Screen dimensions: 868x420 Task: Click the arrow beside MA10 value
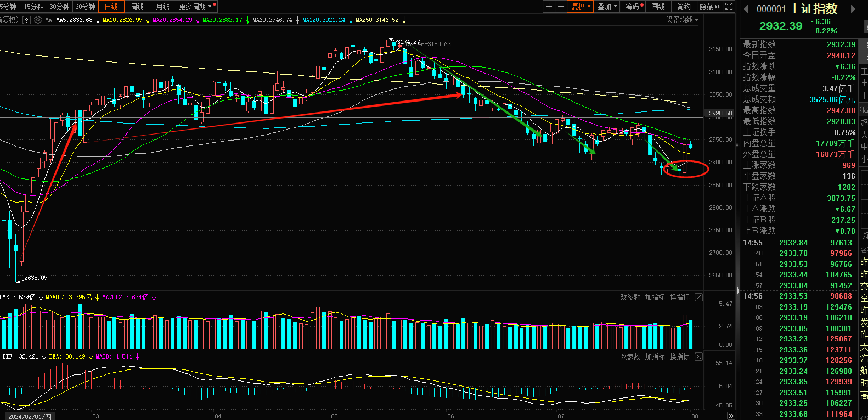point(148,20)
